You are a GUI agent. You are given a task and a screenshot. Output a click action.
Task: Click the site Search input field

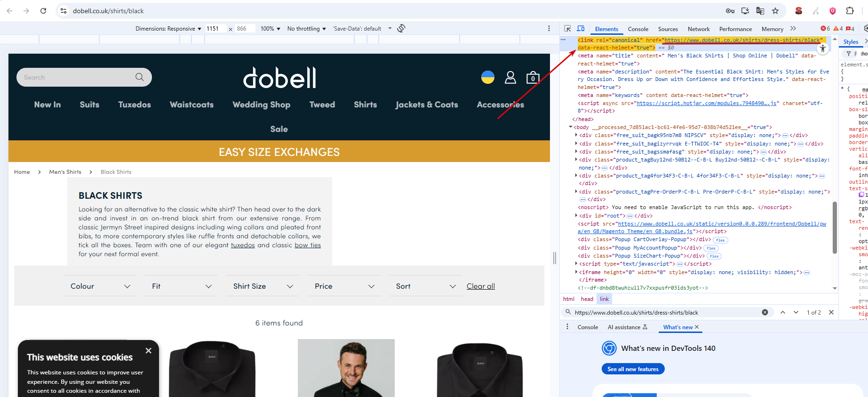(77, 77)
